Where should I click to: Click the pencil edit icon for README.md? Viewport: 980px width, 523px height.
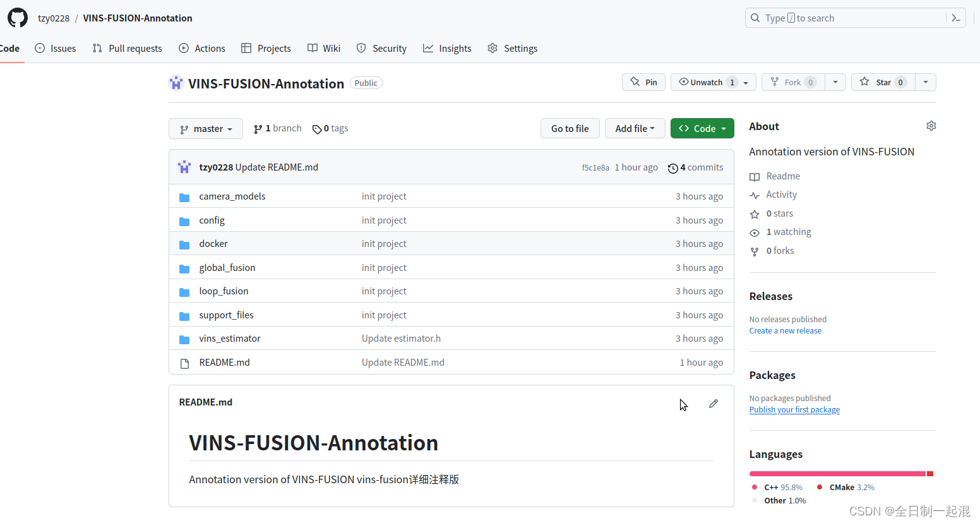tap(714, 404)
